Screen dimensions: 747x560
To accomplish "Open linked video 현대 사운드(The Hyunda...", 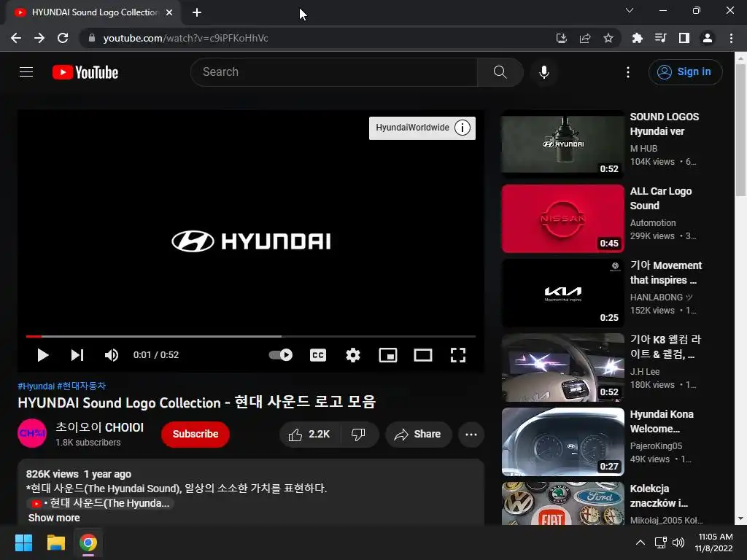I will (x=100, y=503).
